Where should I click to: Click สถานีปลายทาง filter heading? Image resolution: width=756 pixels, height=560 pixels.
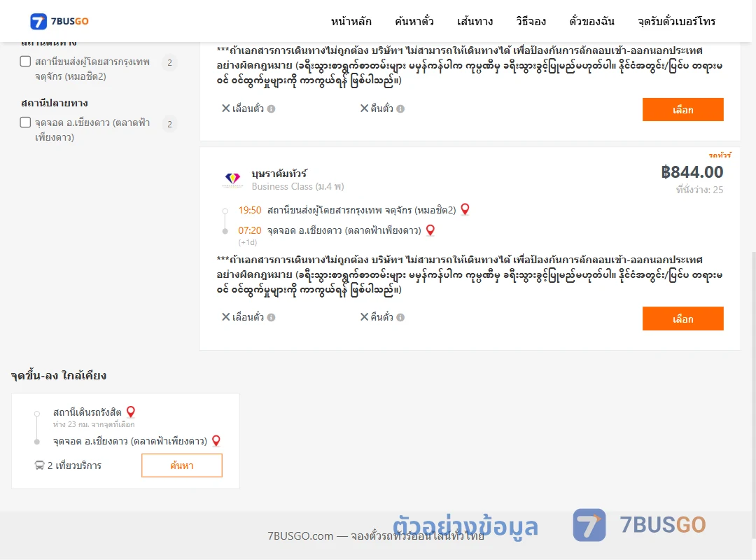[55, 103]
